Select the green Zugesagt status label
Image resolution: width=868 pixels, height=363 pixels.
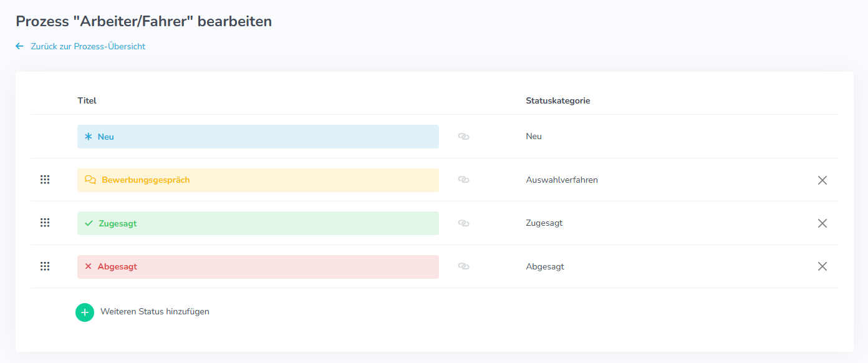point(258,223)
